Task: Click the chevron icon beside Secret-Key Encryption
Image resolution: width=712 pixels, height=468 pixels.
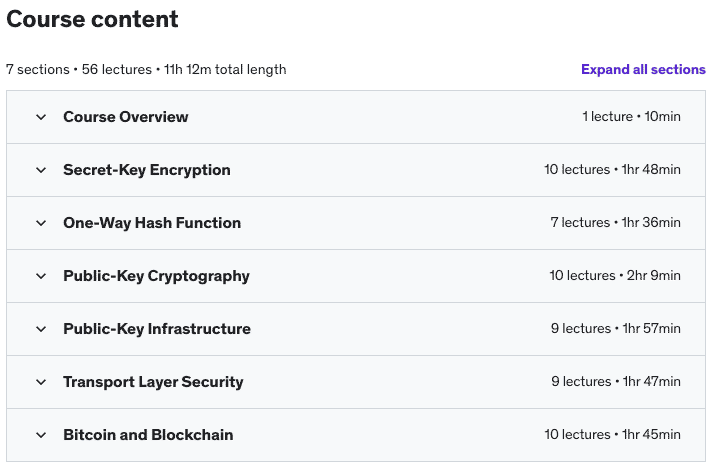Action: pos(41,170)
